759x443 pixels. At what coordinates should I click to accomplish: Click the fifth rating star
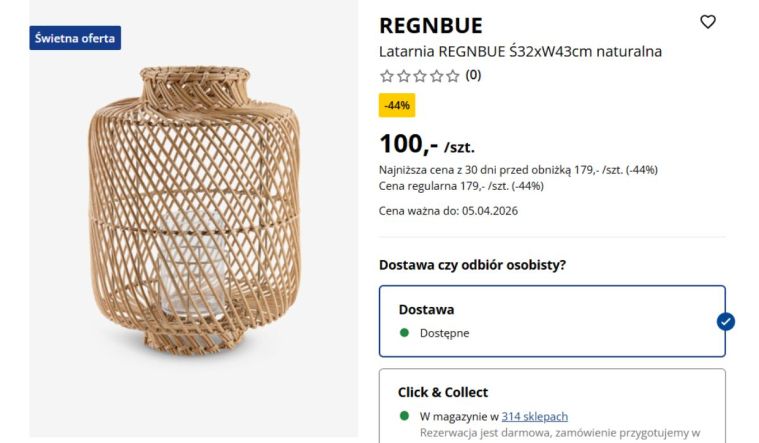453,76
